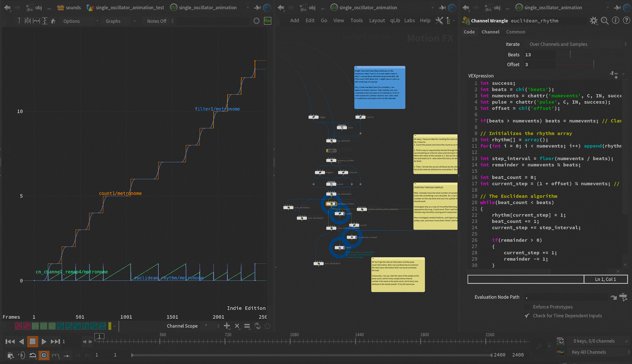The height and width of the screenshot is (364, 632).
Task: Open the Labs menu in the network editor
Action: pos(410,20)
